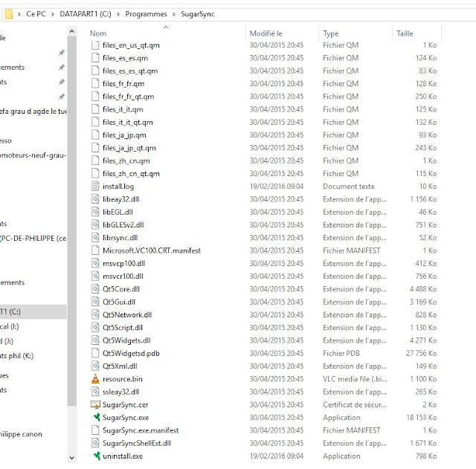Click the DLL icon of Qt5Network.dll
The image size is (476, 469).
(x=95, y=314)
